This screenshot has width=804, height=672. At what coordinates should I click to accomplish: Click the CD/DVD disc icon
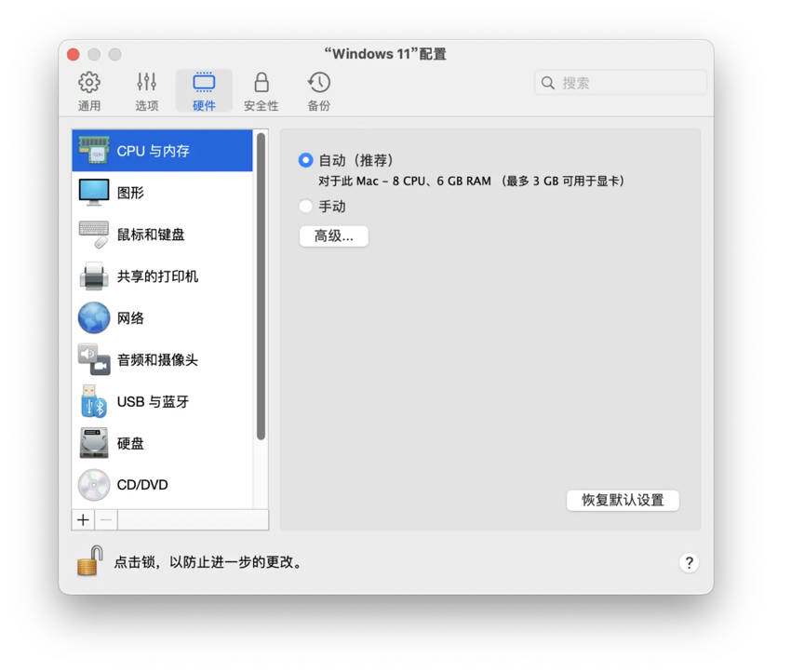click(94, 485)
